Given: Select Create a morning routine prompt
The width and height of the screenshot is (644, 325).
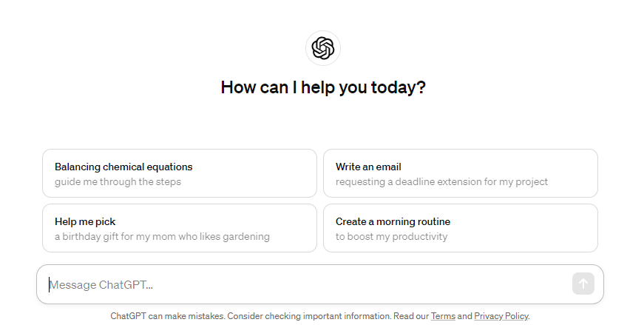Looking at the screenshot, I should coord(461,228).
